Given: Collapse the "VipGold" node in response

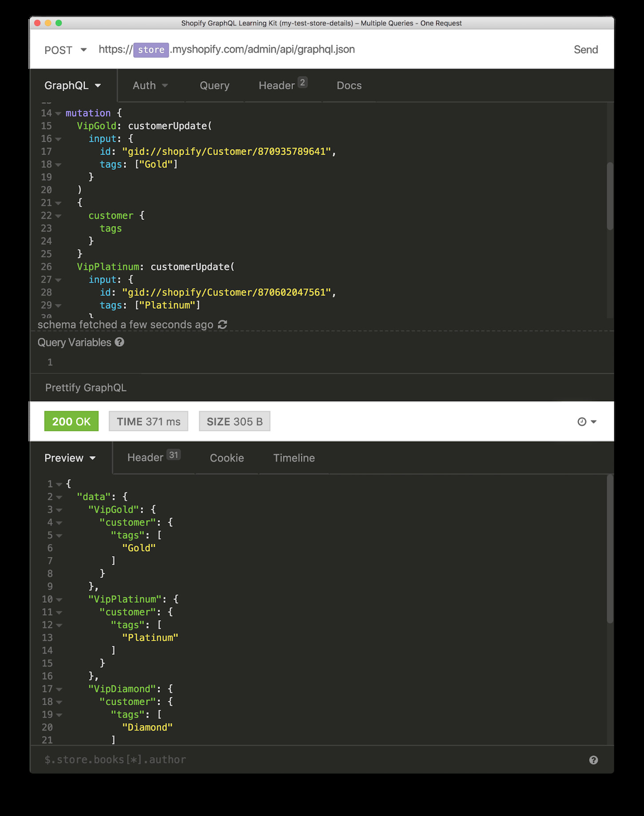Looking at the screenshot, I should click(x=59, y=510).
